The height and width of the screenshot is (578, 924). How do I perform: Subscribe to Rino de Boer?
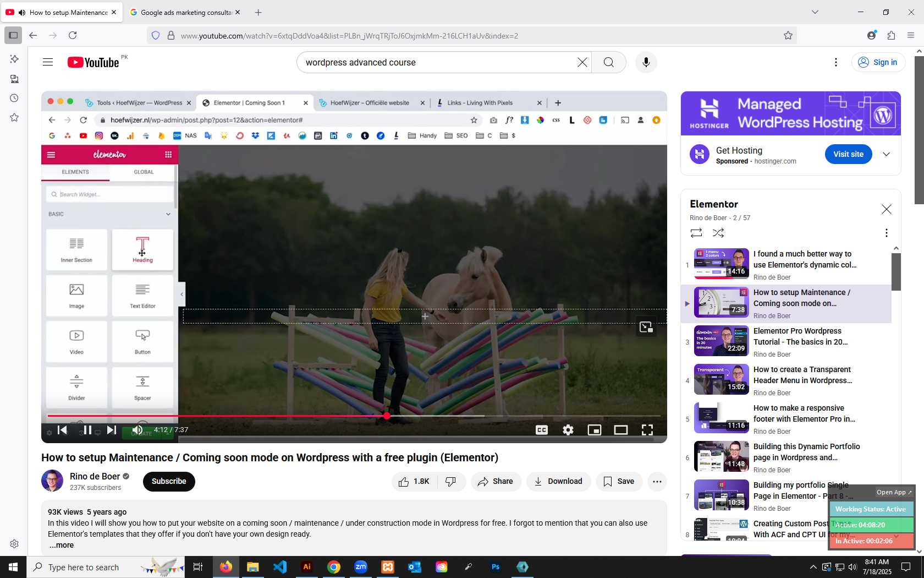point(169,481)
